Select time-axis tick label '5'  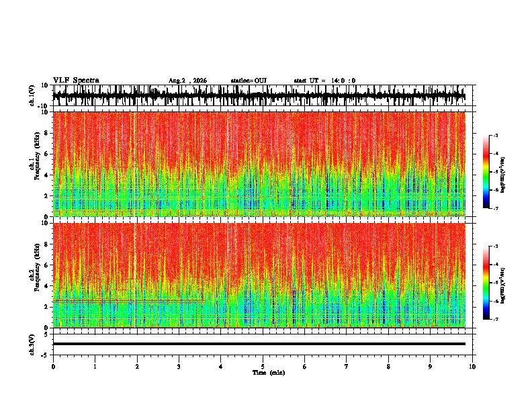point(263,367)
